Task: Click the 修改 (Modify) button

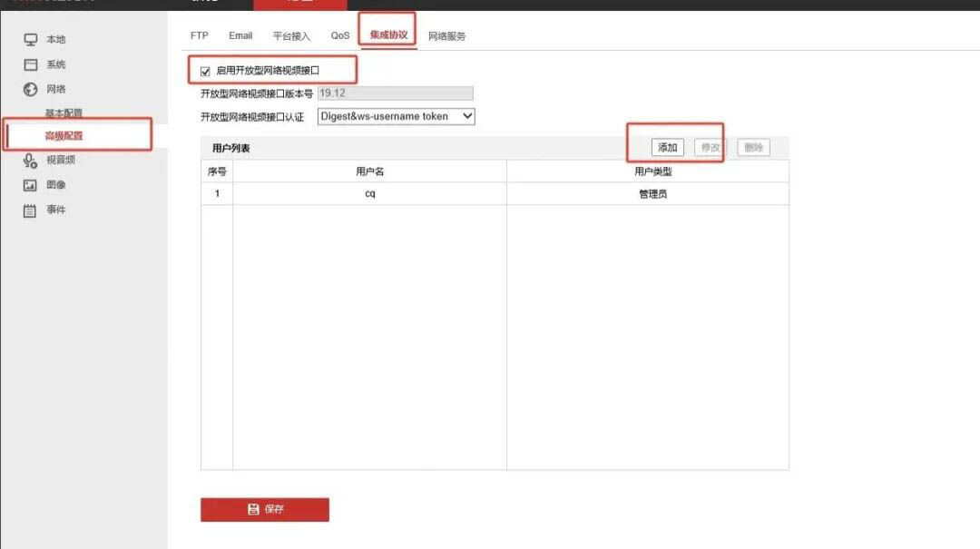Action: (x=710, y=148)
